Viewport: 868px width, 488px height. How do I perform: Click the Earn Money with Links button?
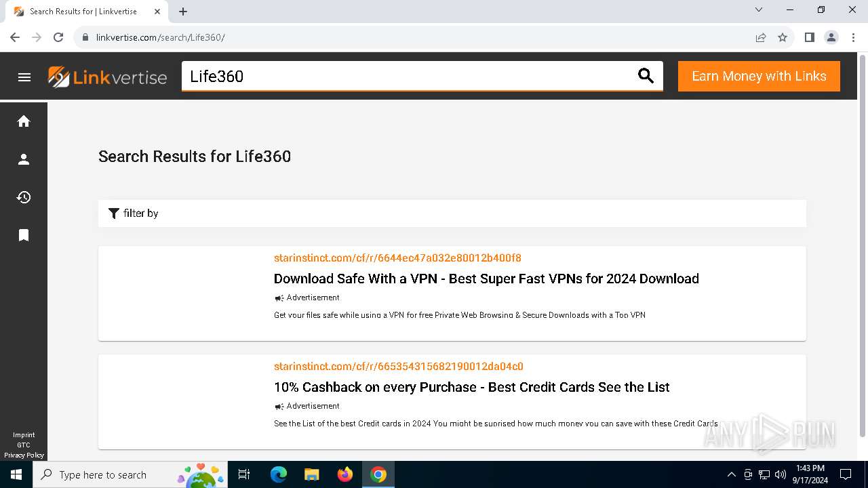[759, 76]
